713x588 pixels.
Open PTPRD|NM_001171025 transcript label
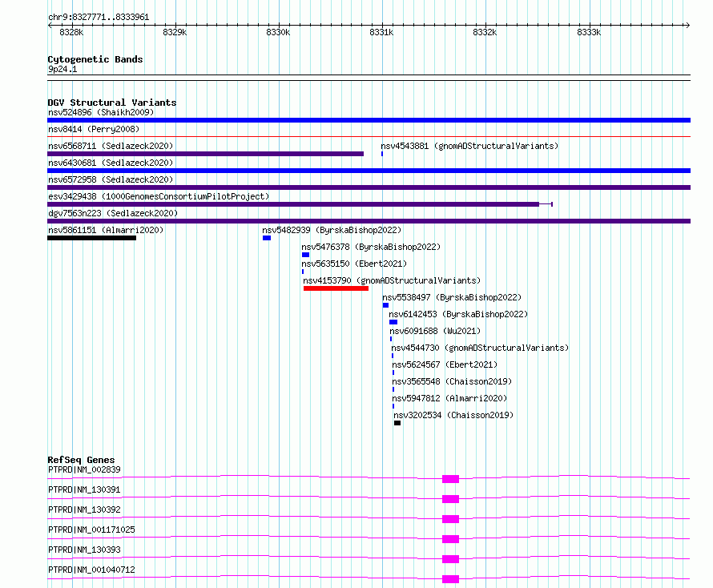[91, 530]
